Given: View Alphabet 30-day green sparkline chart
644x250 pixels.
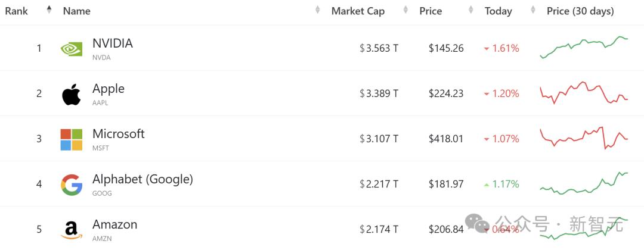Looking at the screenshot, I should pyautogui.click(x=584, y=183).
